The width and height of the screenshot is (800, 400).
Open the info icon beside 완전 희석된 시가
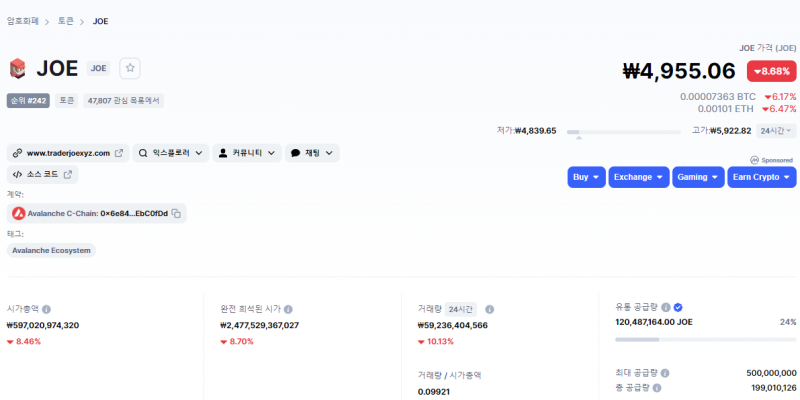coord(288,309)
